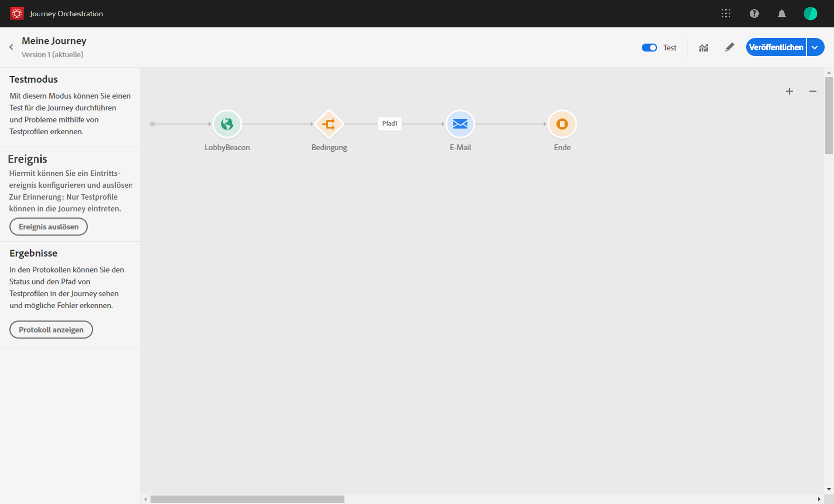Image resolution: width=834 pixels, height=504 pixels.
Task: Select the Ende end node
Action: coord(562,124)
